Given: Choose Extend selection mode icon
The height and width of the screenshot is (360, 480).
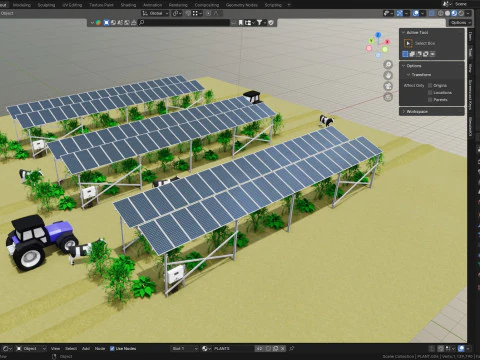Looking at the screenshot, I should pyautogui.click(x=412, y=54).
